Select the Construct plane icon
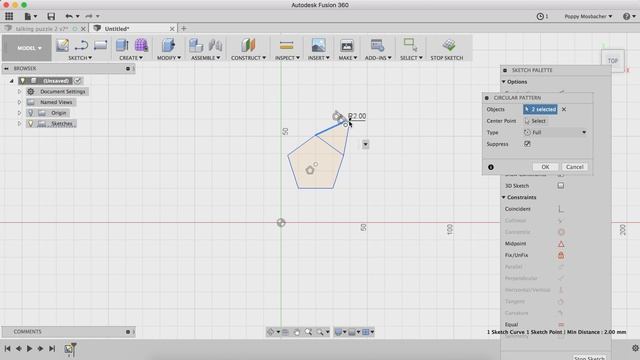 (x=248, y=45)
